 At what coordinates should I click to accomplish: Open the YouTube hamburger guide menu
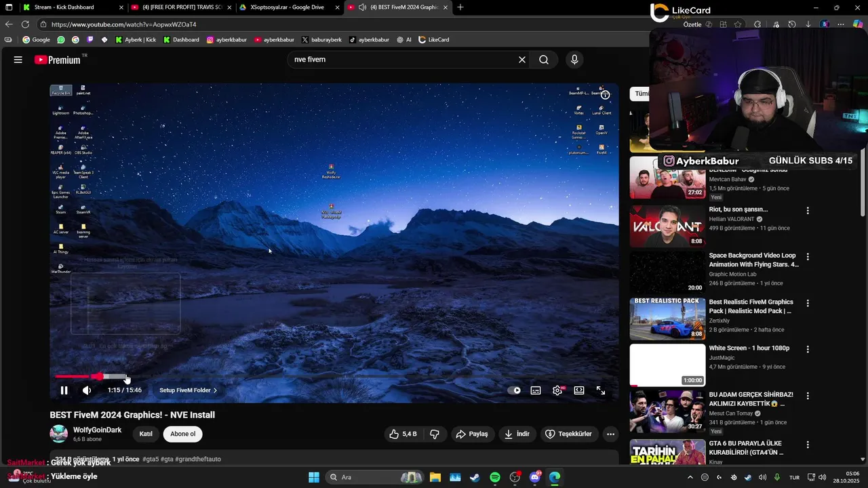pyautogui.click(x=18, y=60)
